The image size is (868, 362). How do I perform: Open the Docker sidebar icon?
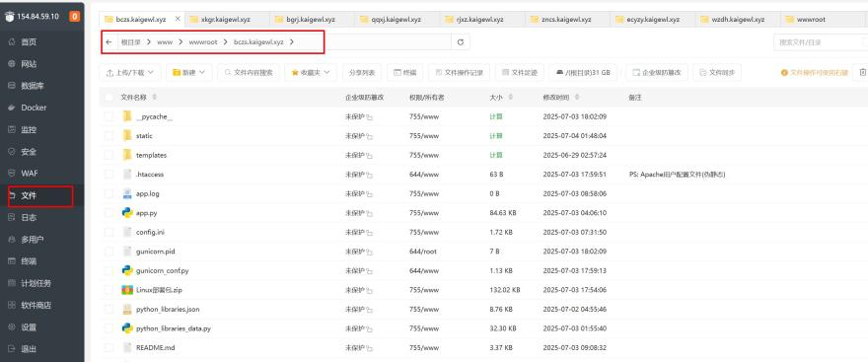(x=11, y=108)
